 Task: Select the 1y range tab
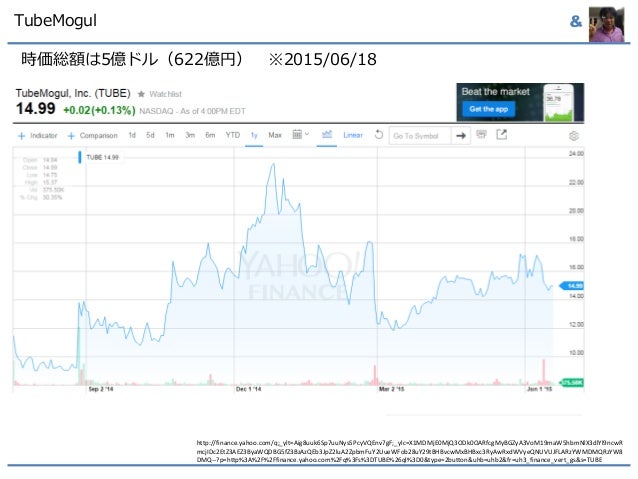point(254,135)
